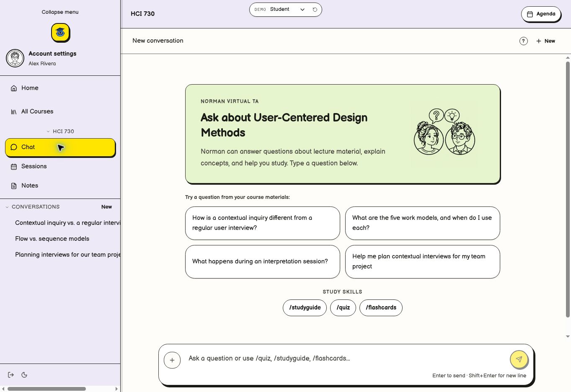Click the sidebar horizontal scrollbar thumb
Image resolution: width=571 pixels, height=392 pixels.
(x=47, y=389)
